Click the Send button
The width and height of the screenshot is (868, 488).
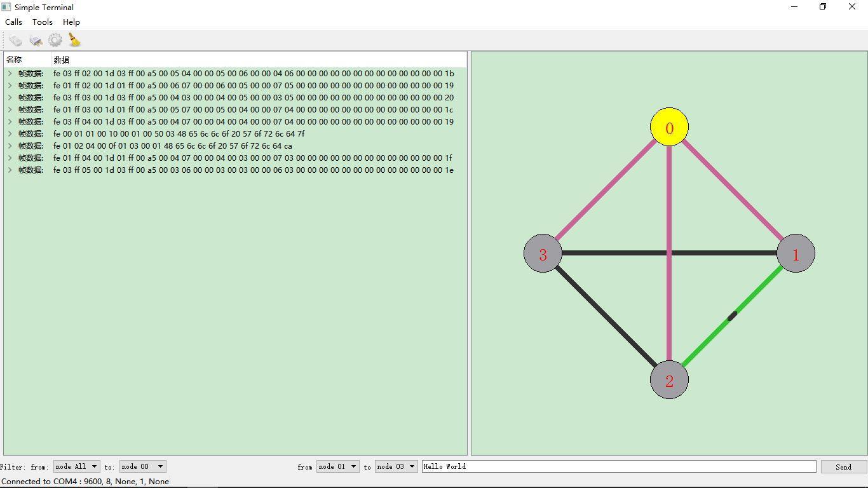point(844,466)
